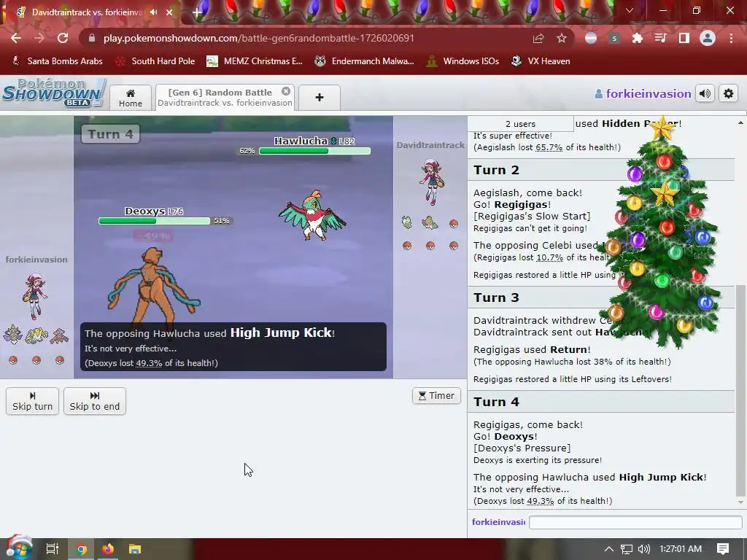Launch Firefox from the taskbar
747x560 pixels.
coord(108,549)
